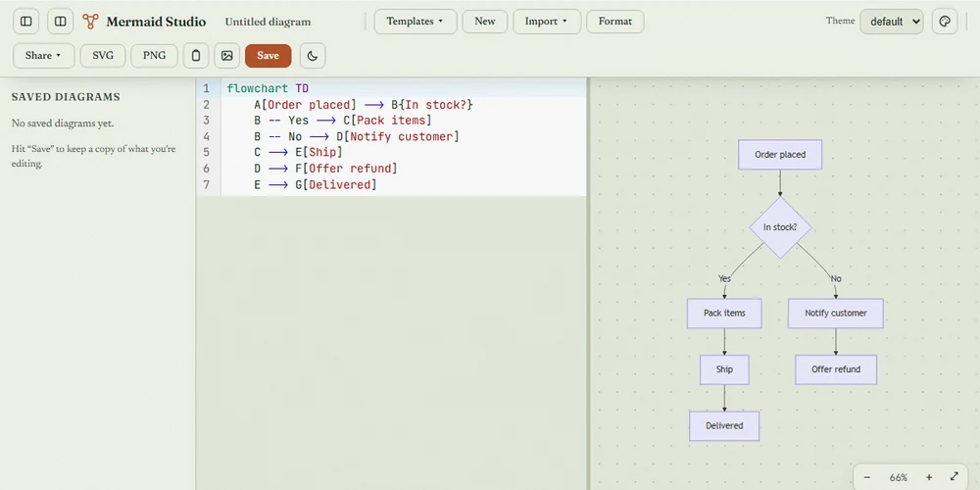This screenshot has height=490, width=980.
Task: Click 'No saved diagrams yet.' text
Action: point(63,123)
